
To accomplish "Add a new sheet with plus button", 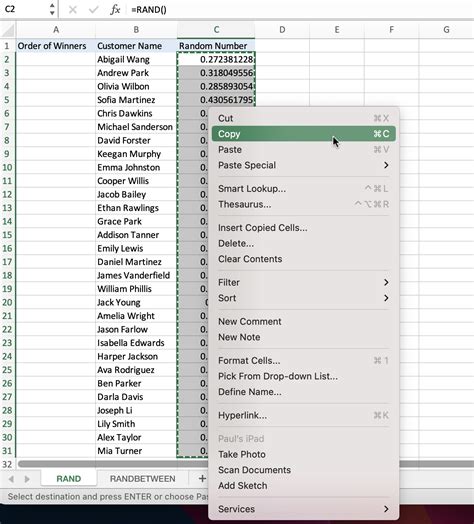I will (x=202, y=479).
